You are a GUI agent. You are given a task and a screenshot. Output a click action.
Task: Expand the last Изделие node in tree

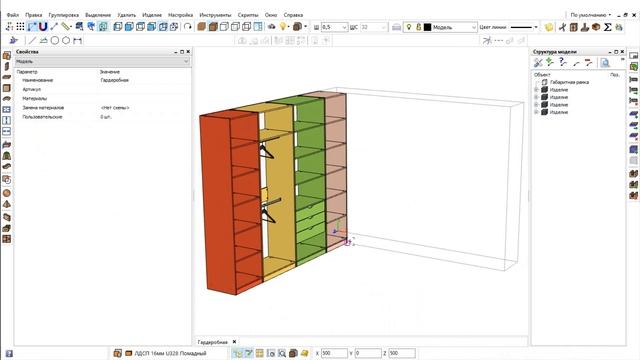536,112
